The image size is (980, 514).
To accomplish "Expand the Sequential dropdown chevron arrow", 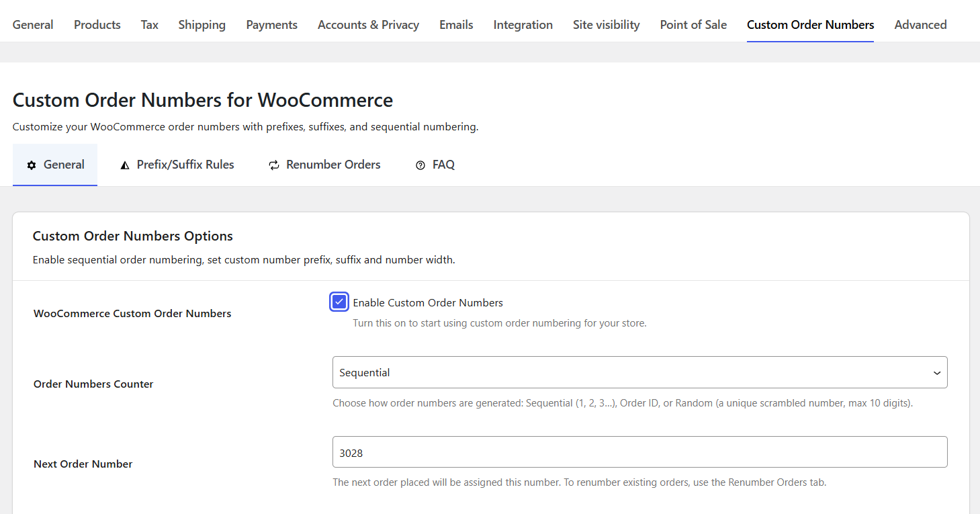I will [x=937, y=373].
